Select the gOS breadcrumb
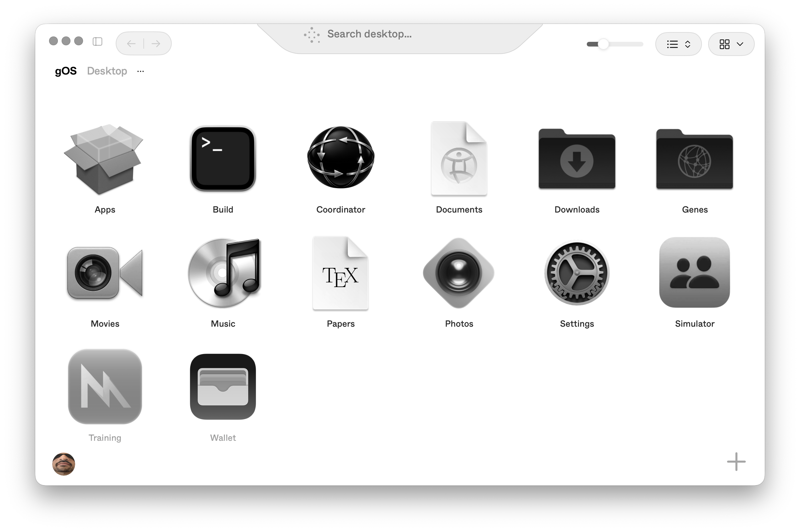The height and width of the screenshot is (532, 800). pos(66,71)
